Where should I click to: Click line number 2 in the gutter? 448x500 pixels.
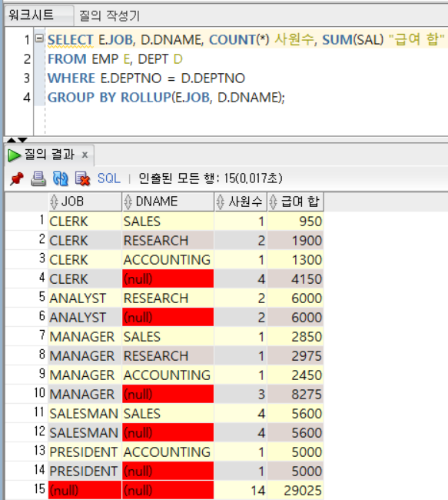click(27, 59)
